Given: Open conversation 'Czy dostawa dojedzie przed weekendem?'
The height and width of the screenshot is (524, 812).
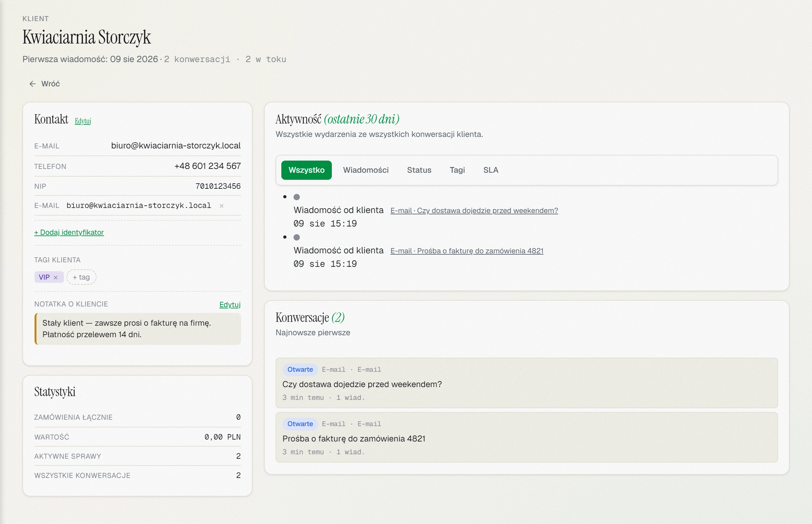Looking at the screenshot, I should click(527, 383).
